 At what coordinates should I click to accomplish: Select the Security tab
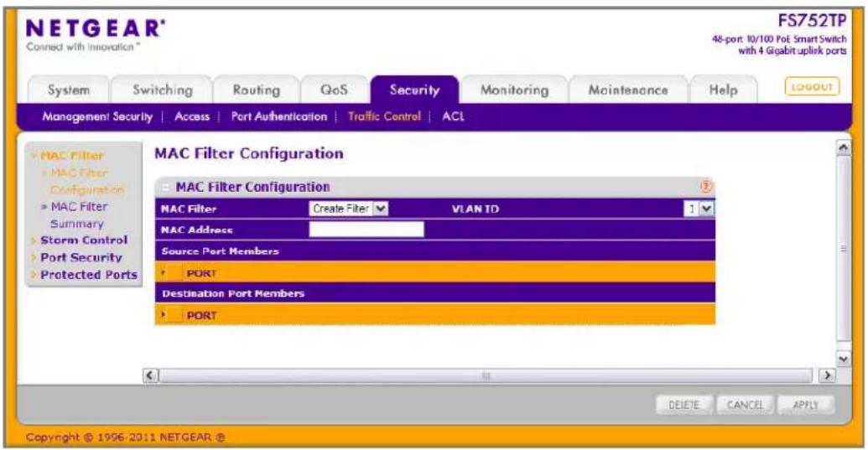coord(414,90)
